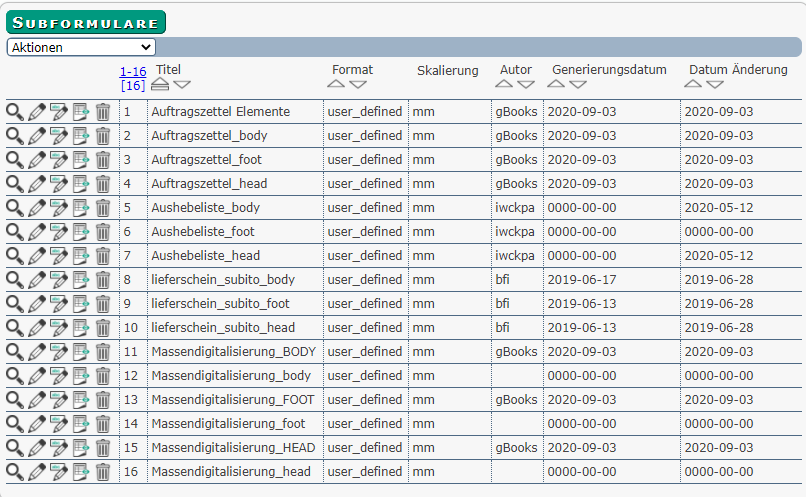Delete lieferschein_subito_head via trash icon
This screenshot has height=497, width=806.
[103, 328]
